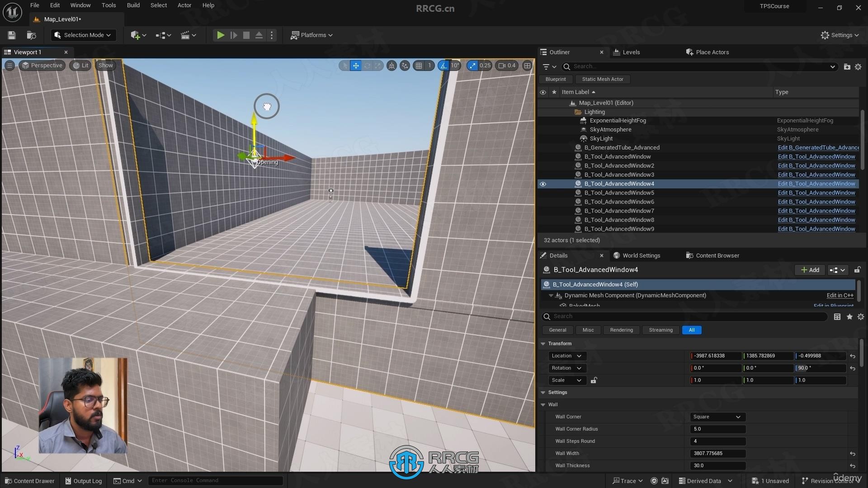Open the cinematics sequence dropdown

188,35
